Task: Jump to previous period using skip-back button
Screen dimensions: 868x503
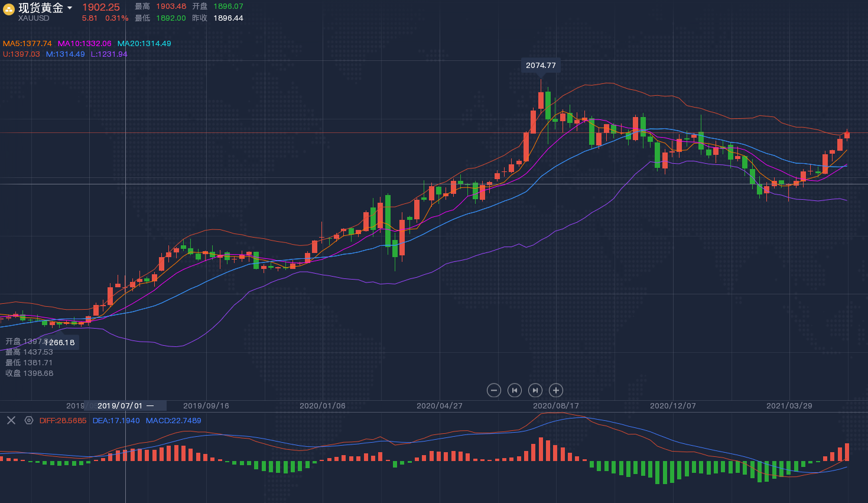Action: tap(515, 390)
